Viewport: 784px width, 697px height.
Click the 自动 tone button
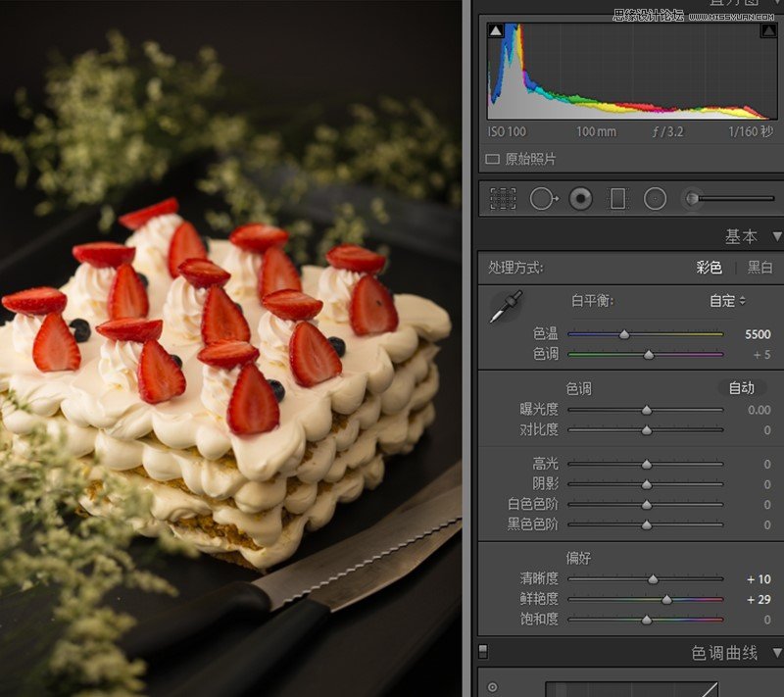(x=742, y=388)
